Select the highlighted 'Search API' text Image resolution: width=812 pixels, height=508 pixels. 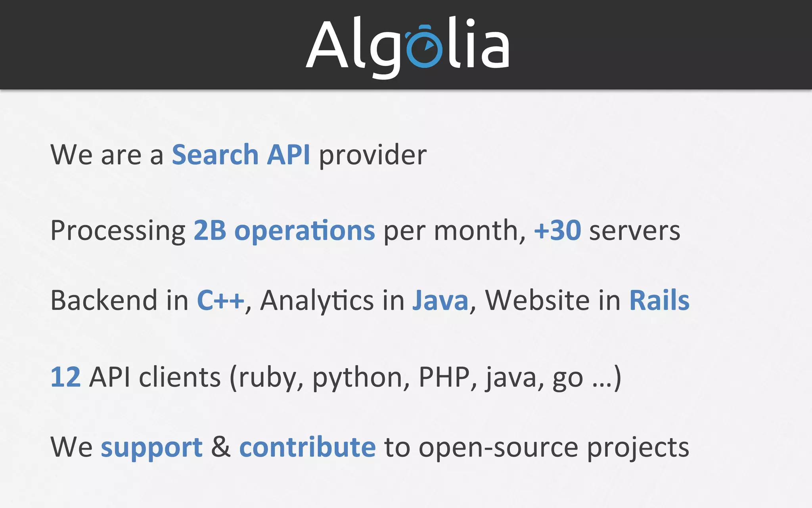[241, 154]
